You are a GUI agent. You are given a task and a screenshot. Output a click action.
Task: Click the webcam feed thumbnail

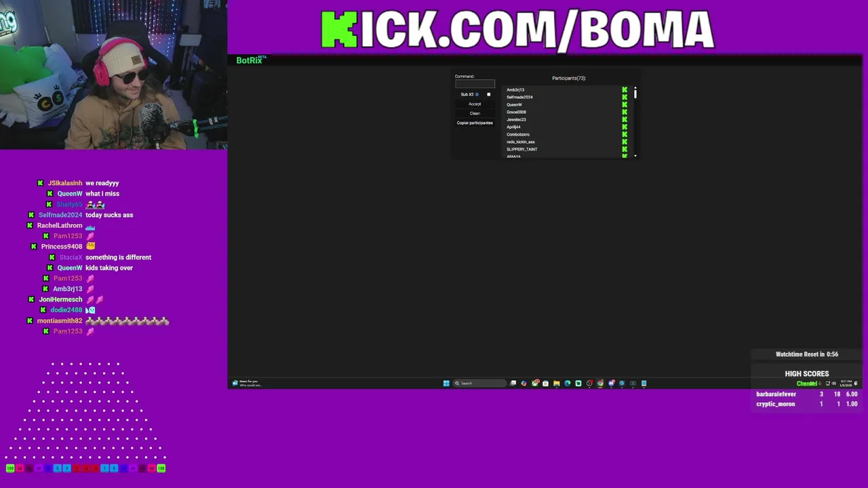click(x=113, y=75)
